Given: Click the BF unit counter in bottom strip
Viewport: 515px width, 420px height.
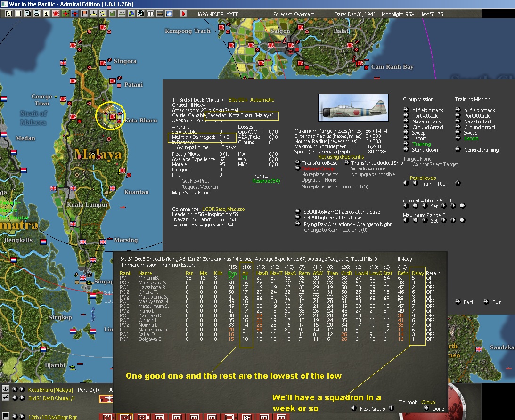Looking at the screenshot, I should tap(246, 417).
